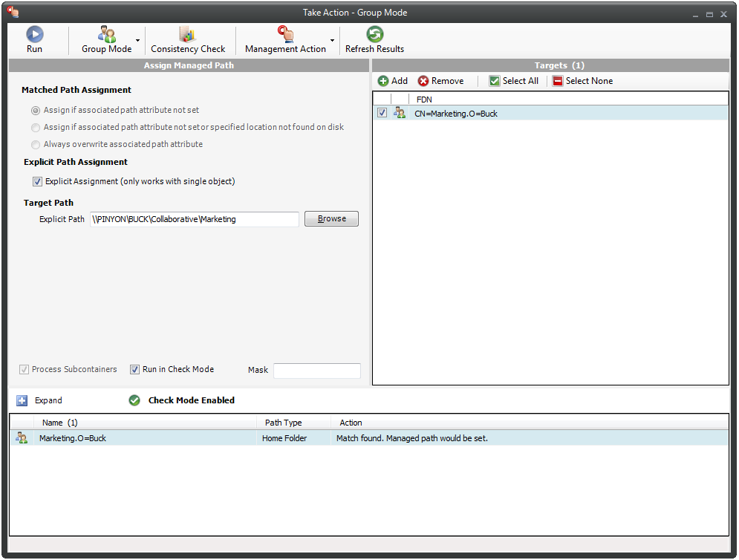
Task: Click into the Mask input field
Action: tap(316, 371)
